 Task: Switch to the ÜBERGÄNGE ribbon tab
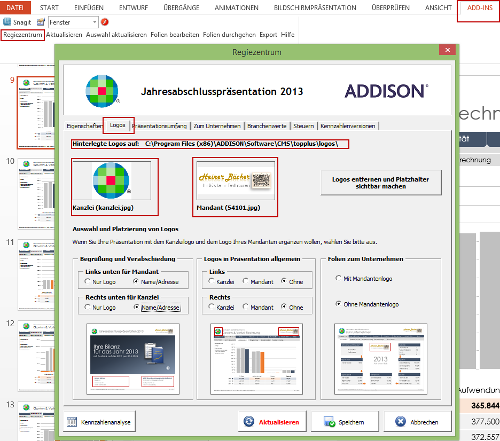tap(181, 7)
